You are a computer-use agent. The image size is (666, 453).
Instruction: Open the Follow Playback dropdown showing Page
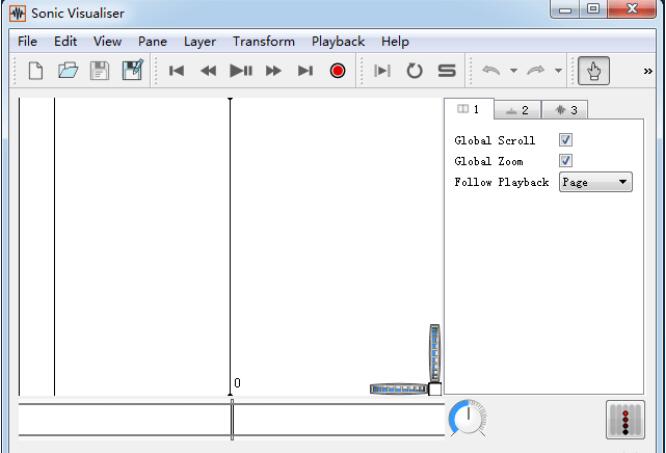(595, 182)
